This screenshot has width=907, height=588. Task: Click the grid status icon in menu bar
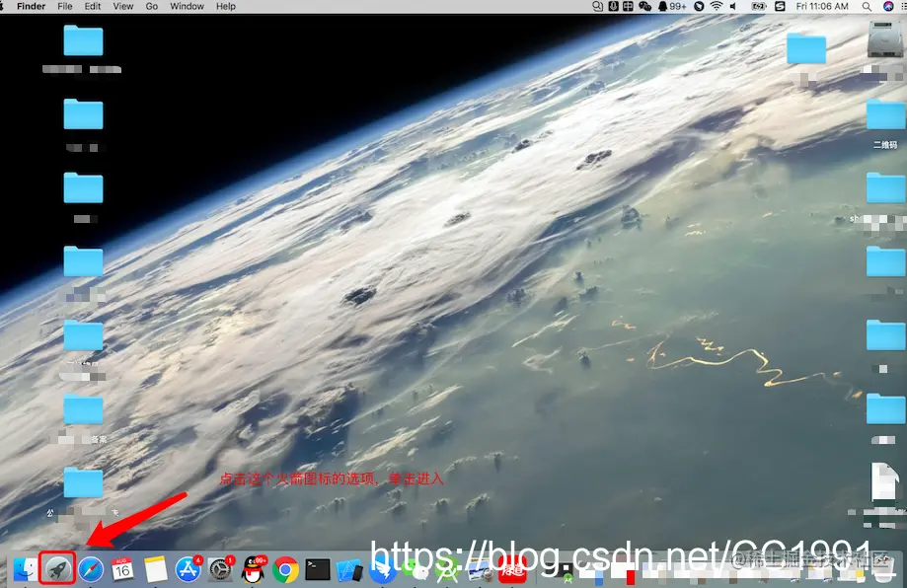628,6
